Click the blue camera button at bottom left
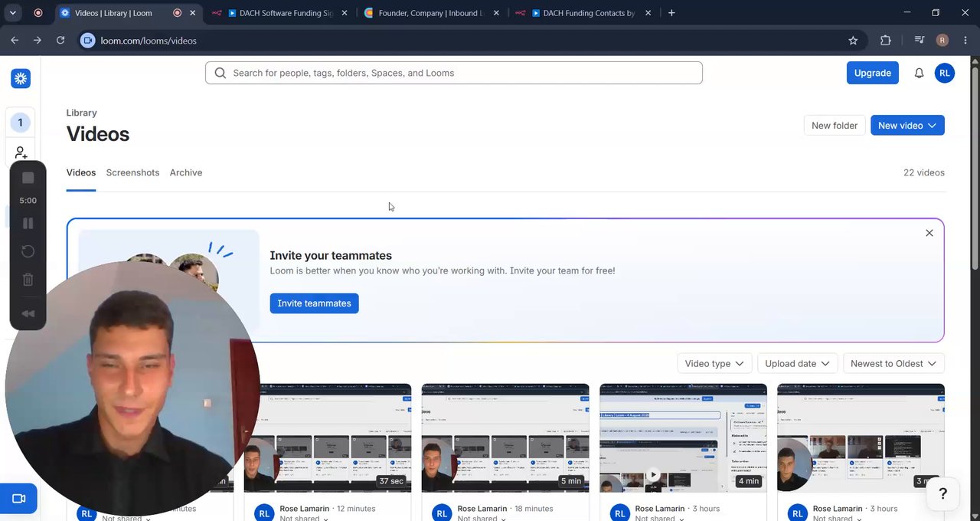The width and height of the screenshot is (980, 521). (18, 499)
